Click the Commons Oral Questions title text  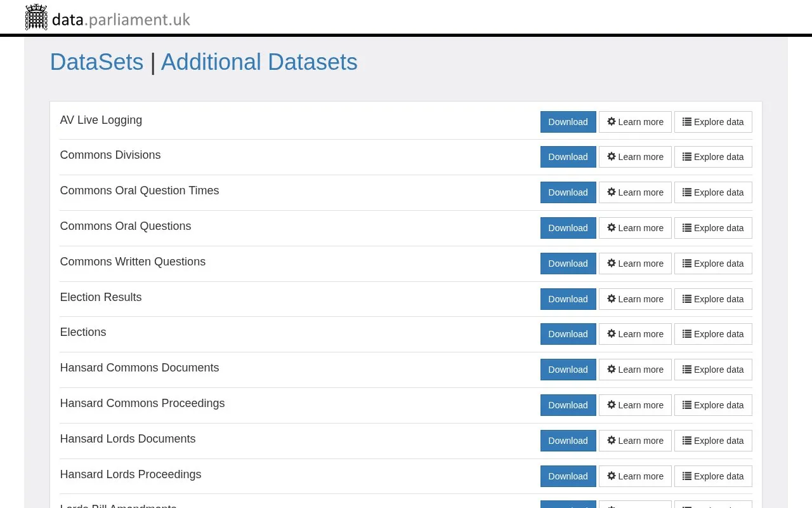[126, 227]
